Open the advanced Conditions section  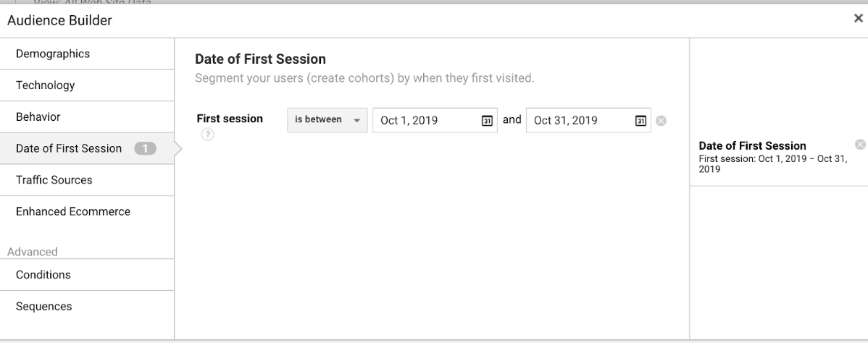pyautogui.click(x=87, y=275)
